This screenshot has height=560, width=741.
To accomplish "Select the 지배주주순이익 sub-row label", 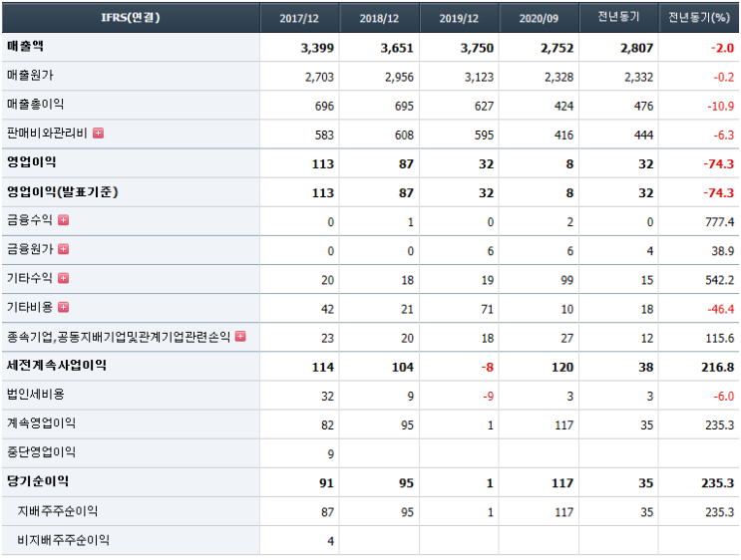I will 58,511.
